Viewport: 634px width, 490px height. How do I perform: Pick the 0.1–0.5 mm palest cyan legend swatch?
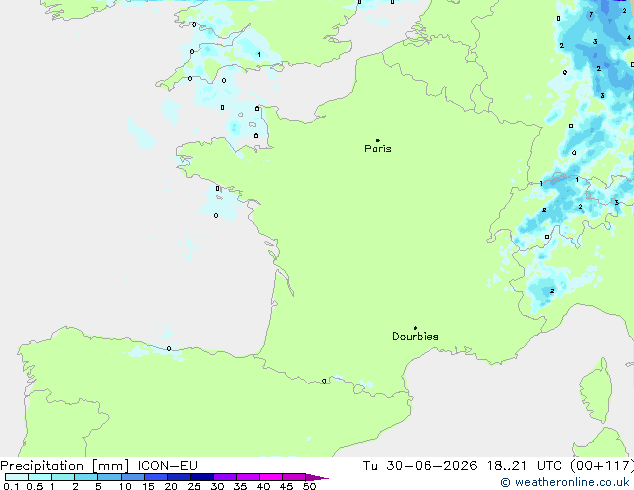tap(17, 477)
